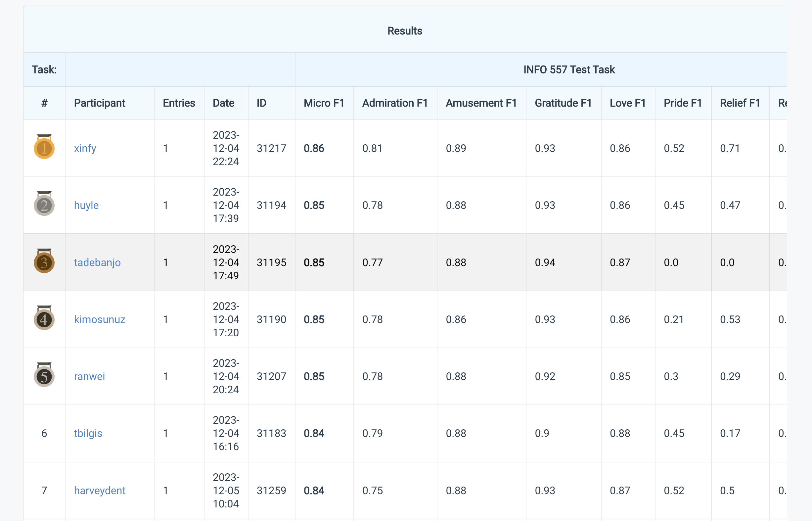
Task: Open huyle's participant profile
Action: point(86,205)
